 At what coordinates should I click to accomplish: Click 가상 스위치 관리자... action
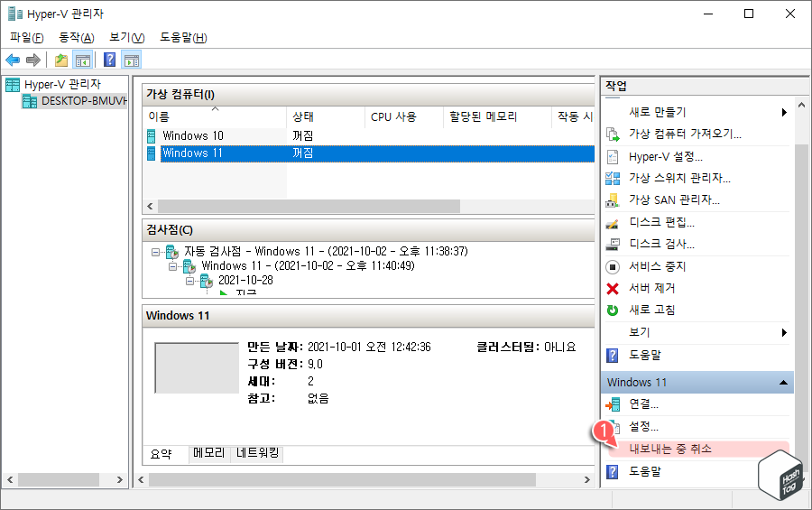coord(679,179)
